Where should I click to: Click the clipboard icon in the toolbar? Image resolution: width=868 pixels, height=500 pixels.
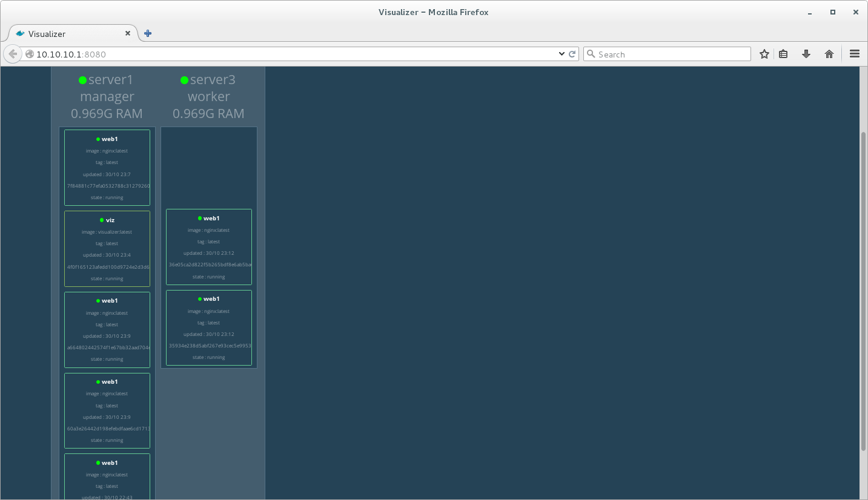[x=783, y=54]
